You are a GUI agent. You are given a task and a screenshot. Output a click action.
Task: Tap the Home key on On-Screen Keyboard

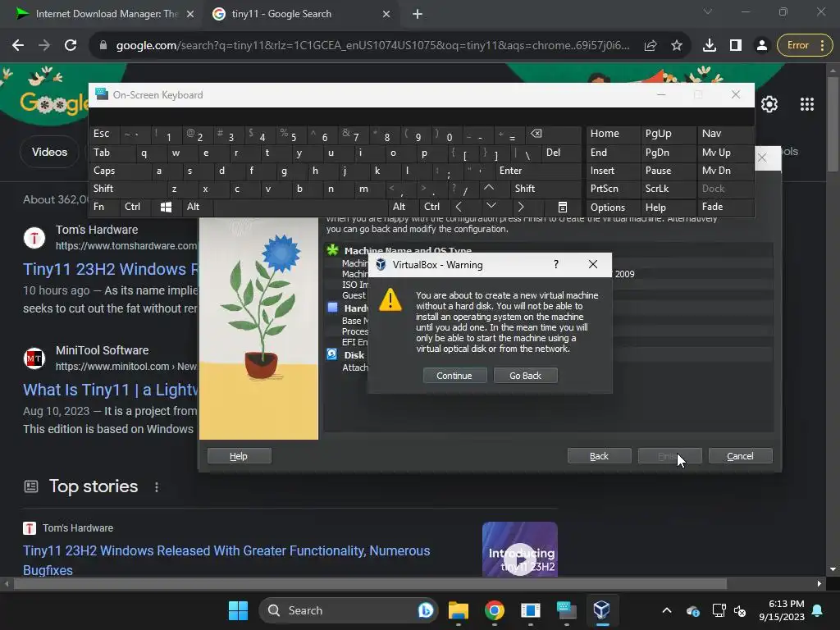click(612, 134)
